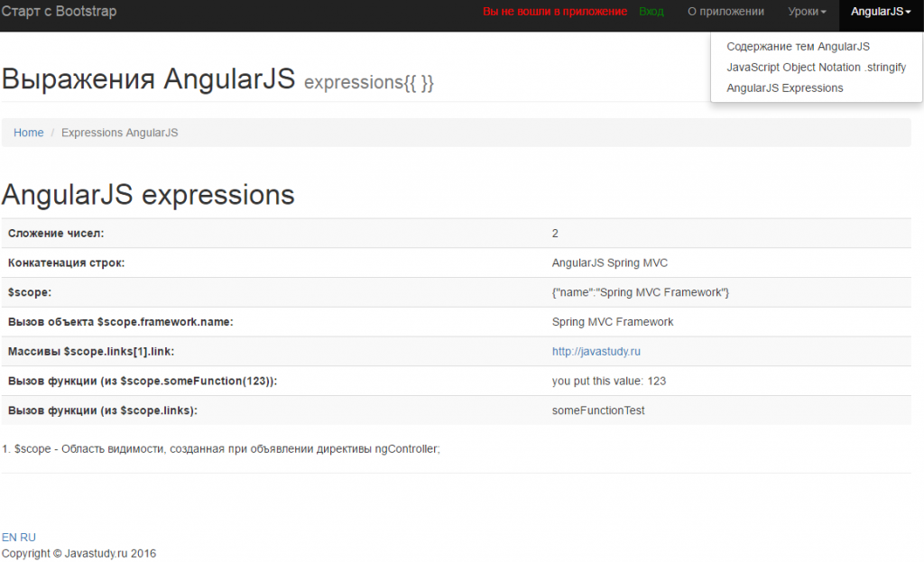The width and height of the screenshot is (924, 562).
Task: Click the Уроки caret arrow
Action: click(x=824, y=12)
